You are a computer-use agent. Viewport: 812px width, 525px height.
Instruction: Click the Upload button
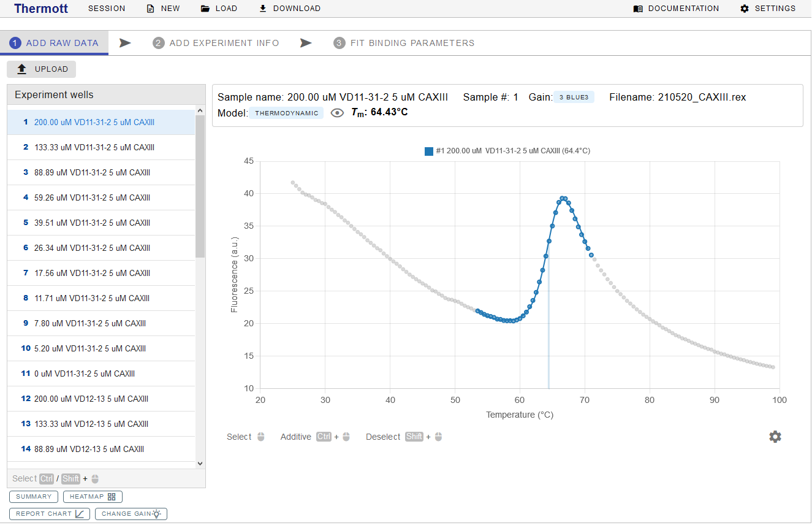[42, 69]
